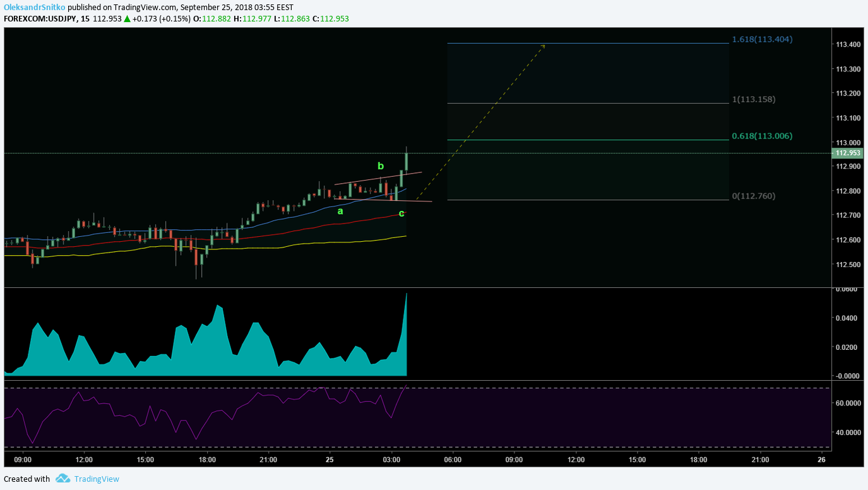
Task: Click the 0.618(113.006) Fibonacci level label
Action: point(762,136)
